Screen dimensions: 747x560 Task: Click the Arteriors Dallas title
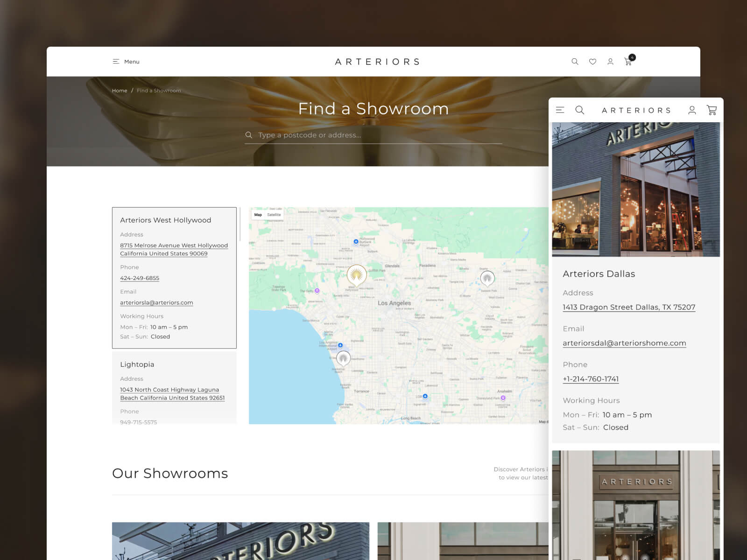pos(599,274)
